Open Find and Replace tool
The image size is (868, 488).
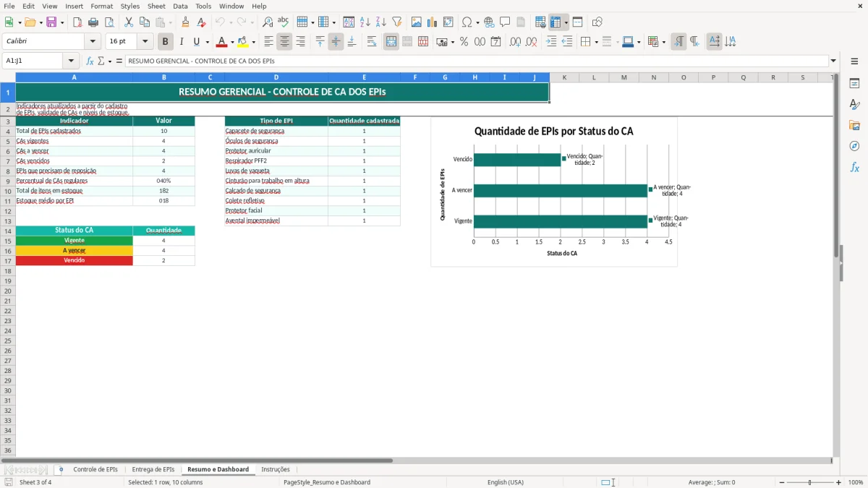(x=268, y=22)
